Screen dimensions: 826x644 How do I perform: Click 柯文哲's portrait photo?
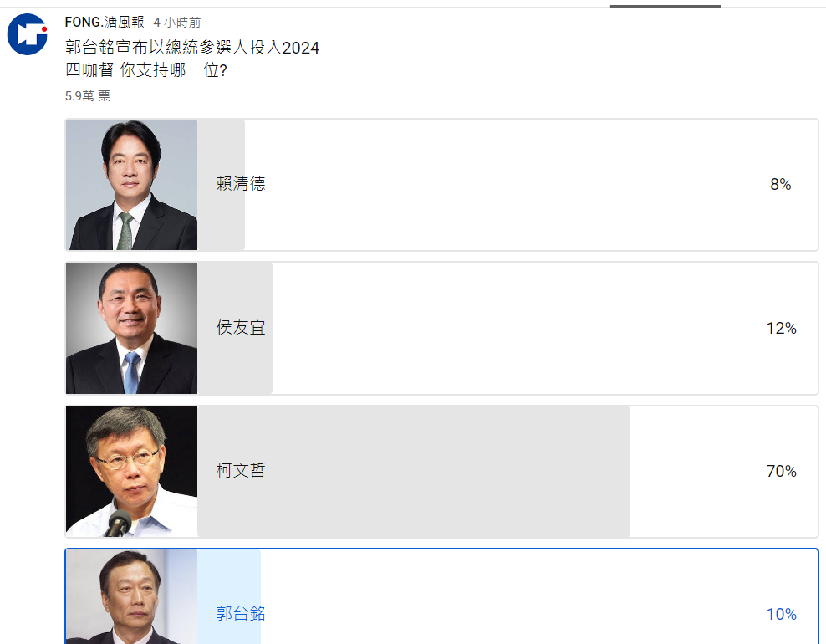[131, 471]
